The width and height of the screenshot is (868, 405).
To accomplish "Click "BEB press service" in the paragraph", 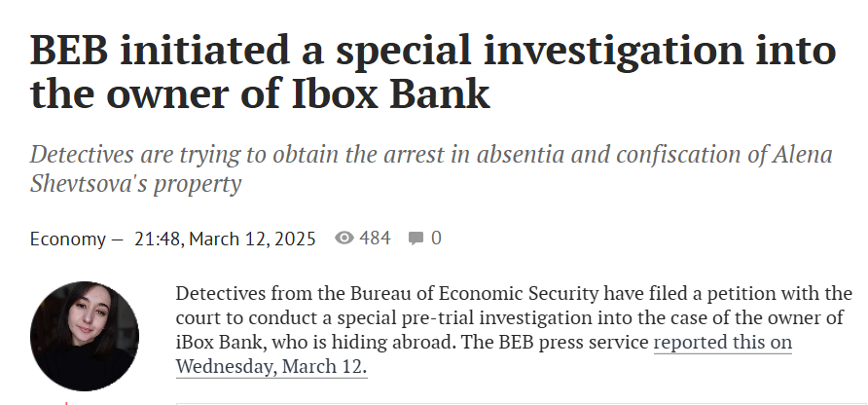I will [x=573, y=342].
